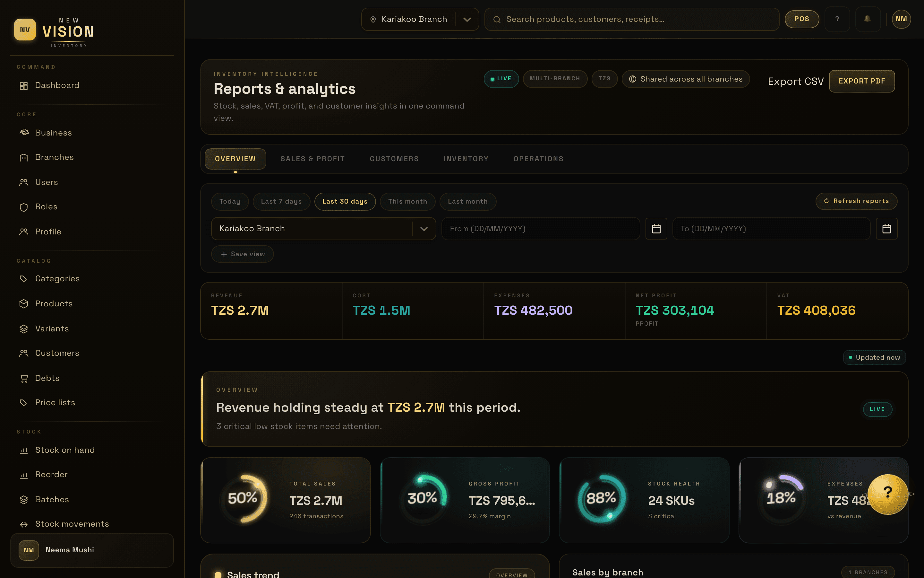Click the 246 transactions text
This screenshot has width=924, height=578.
(316, 516)
